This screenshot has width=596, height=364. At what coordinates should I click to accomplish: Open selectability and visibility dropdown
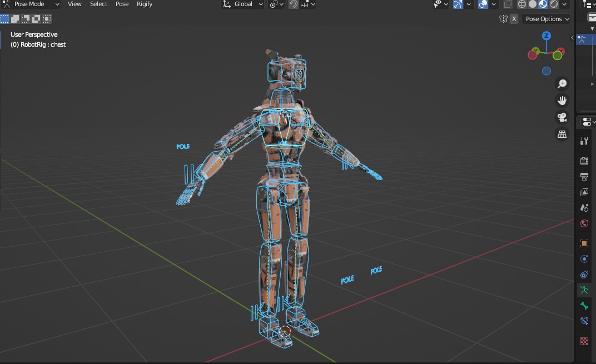pyautogui.click(x=440, y=4)
